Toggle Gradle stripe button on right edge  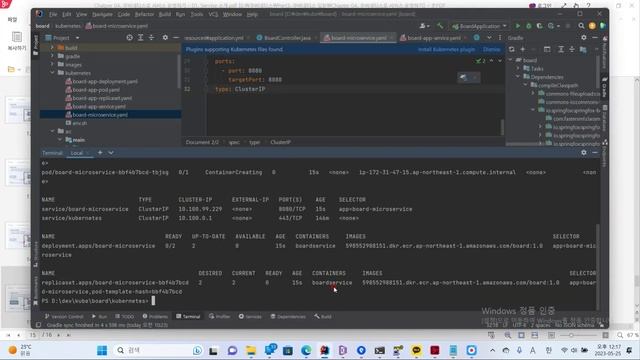point(604,87)
